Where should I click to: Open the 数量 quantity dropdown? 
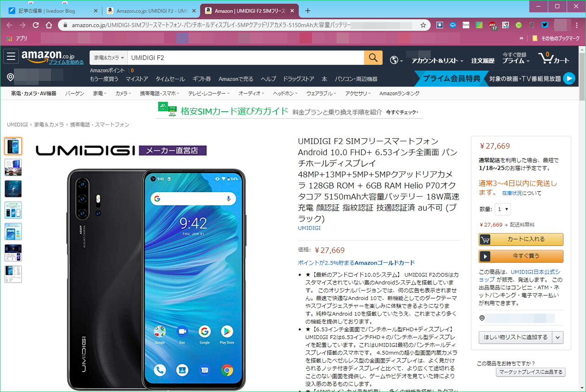[503, 209]
